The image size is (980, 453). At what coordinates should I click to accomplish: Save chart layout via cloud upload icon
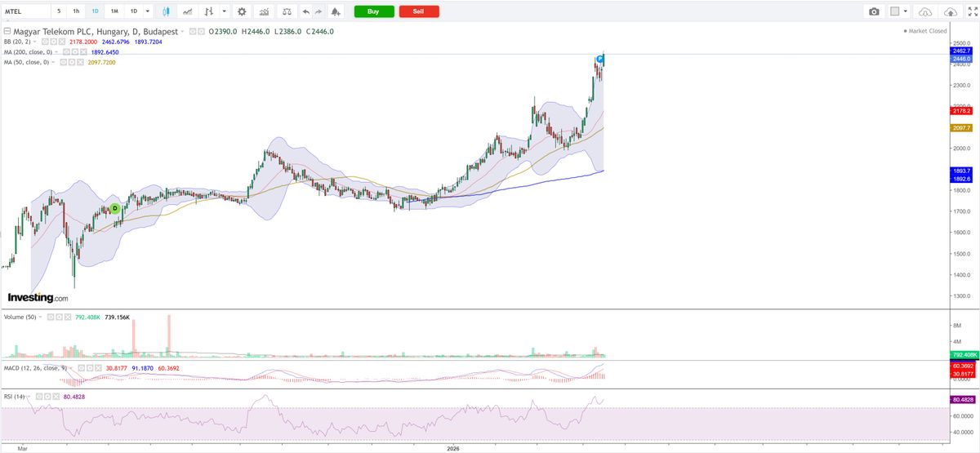click(x=951, y=11)
